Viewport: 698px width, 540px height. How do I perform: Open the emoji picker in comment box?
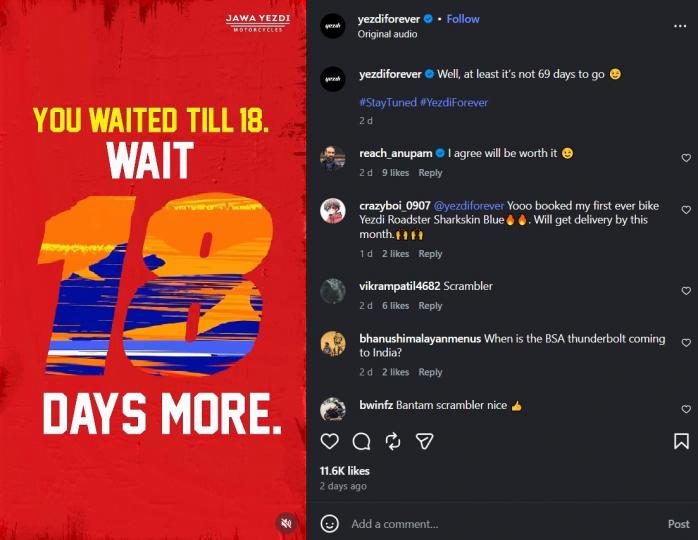tap(329, 524)
